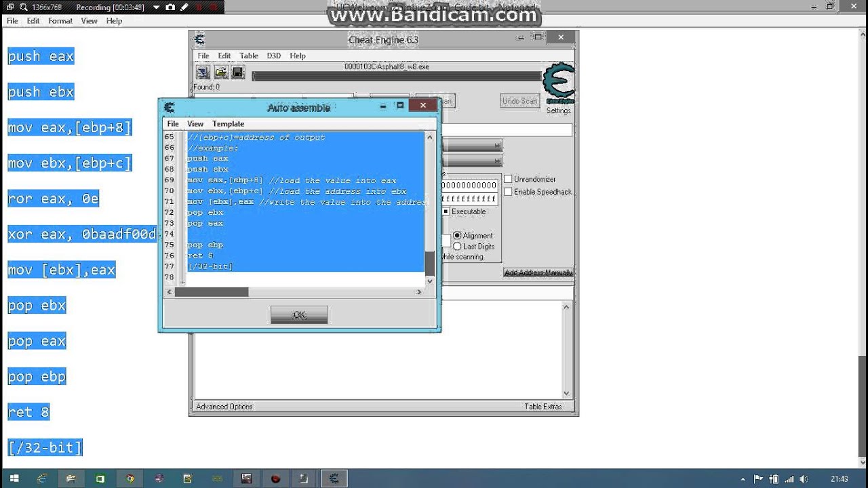Open Auto assemble File menu
Screen dimensions: 868x488
click(173, 123)
